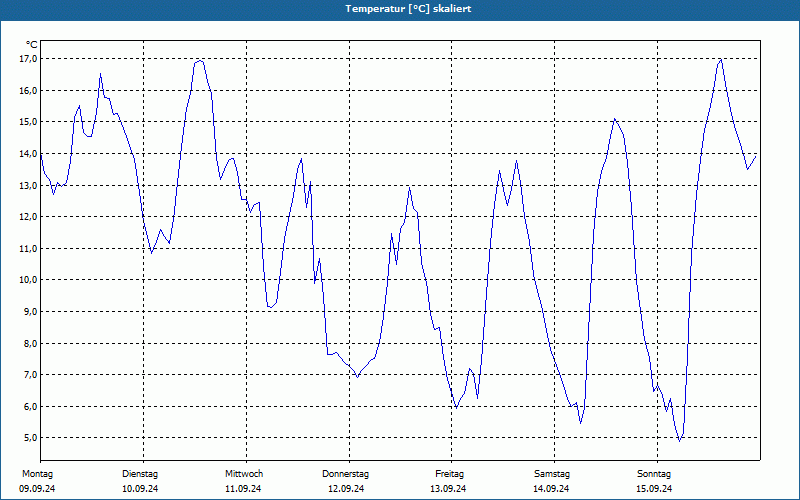Click the date 14.09.24
This screenshot has height=500, width=800.
pyautogui.click(x=552, y=489)
